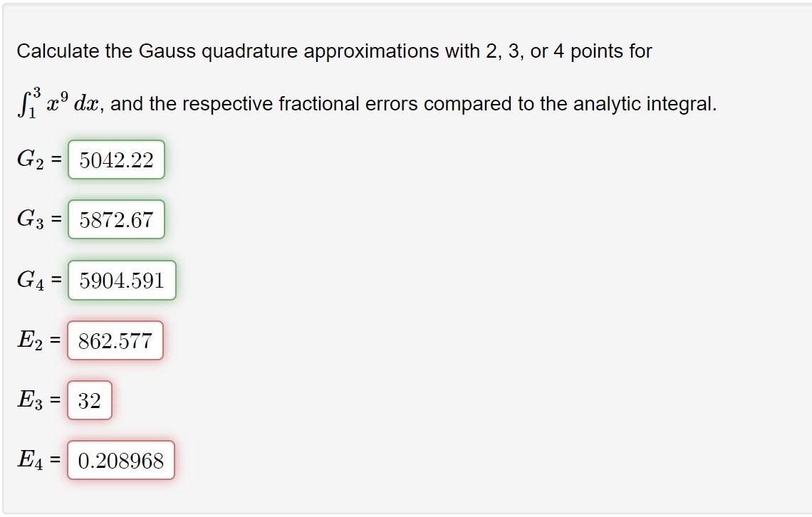This screenshot has width=812, height=517.
Task: Select the G3 input showing 5872.67
Action: pos(116,219)
